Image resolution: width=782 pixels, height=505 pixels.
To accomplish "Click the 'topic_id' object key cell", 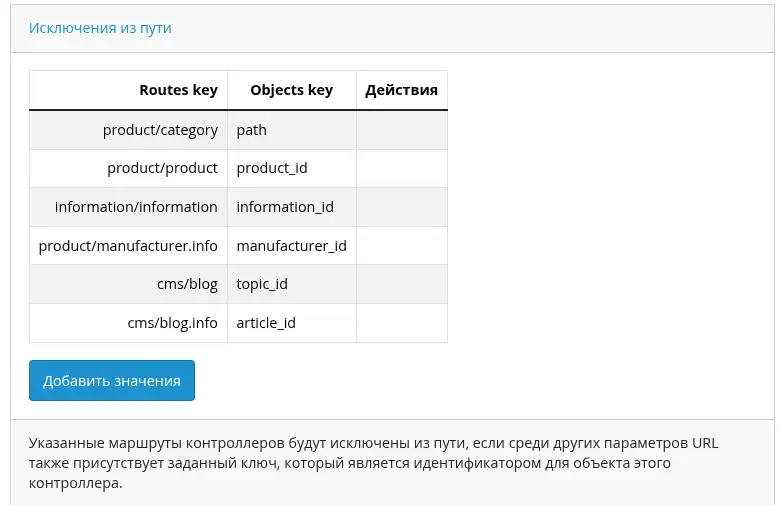I will [262, 284].
